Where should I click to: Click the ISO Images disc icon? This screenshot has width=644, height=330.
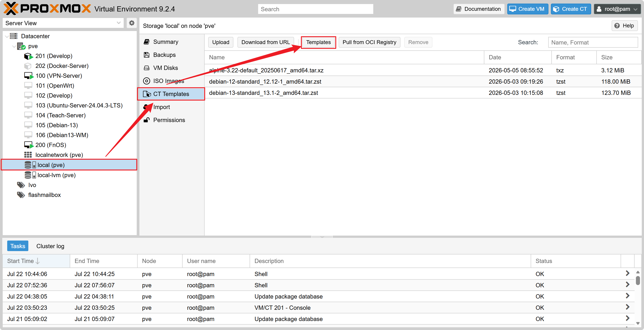(147, 81)
